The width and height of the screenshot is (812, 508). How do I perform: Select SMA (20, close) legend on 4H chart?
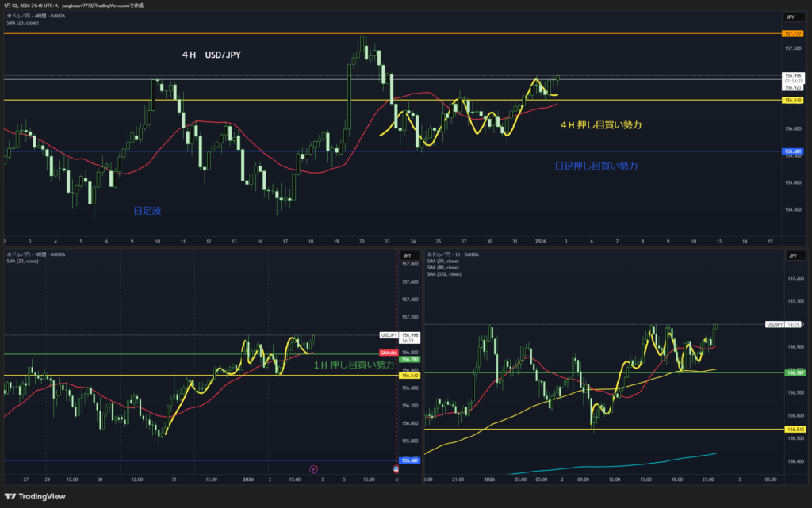click(x=22, y=22)
